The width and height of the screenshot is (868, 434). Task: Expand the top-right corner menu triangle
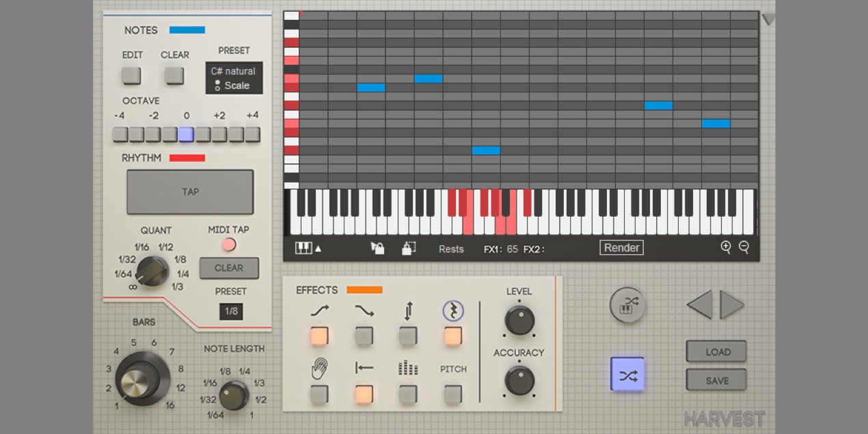768,21
